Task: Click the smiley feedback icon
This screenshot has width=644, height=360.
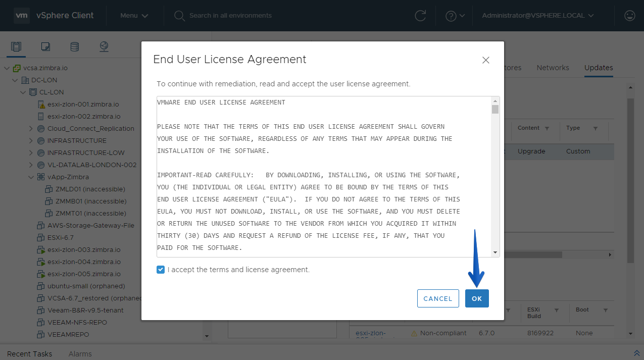Action: 629,16
